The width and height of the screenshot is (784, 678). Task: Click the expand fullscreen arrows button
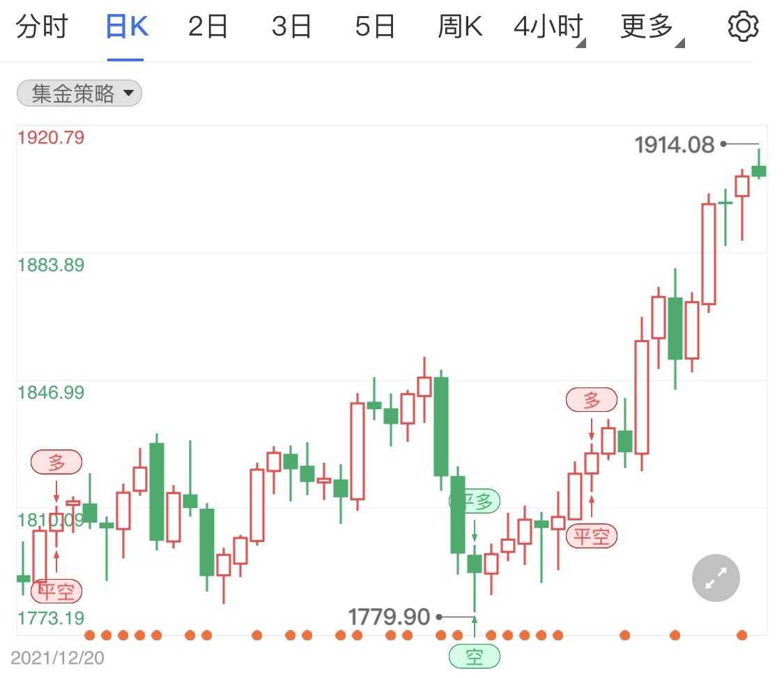(x=716, y=578)
